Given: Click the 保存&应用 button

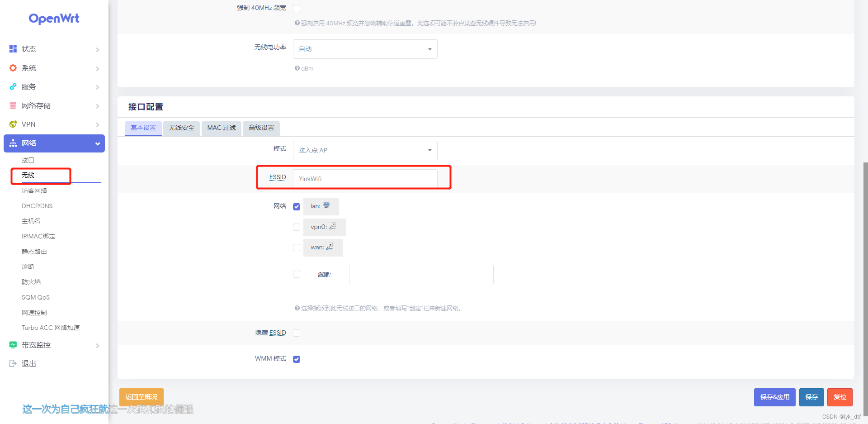Looking at the screenshot, I should point(774,397).
